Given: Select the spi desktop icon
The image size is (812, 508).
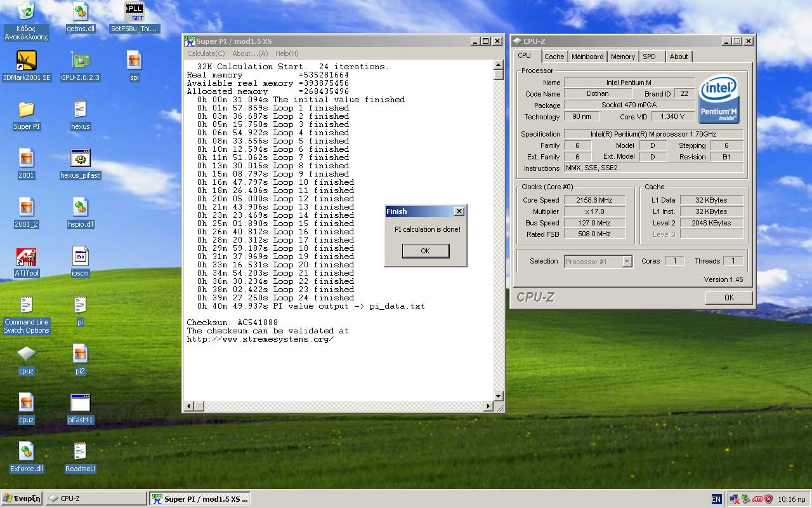Looking at the screenshot, I should point(134,66).
